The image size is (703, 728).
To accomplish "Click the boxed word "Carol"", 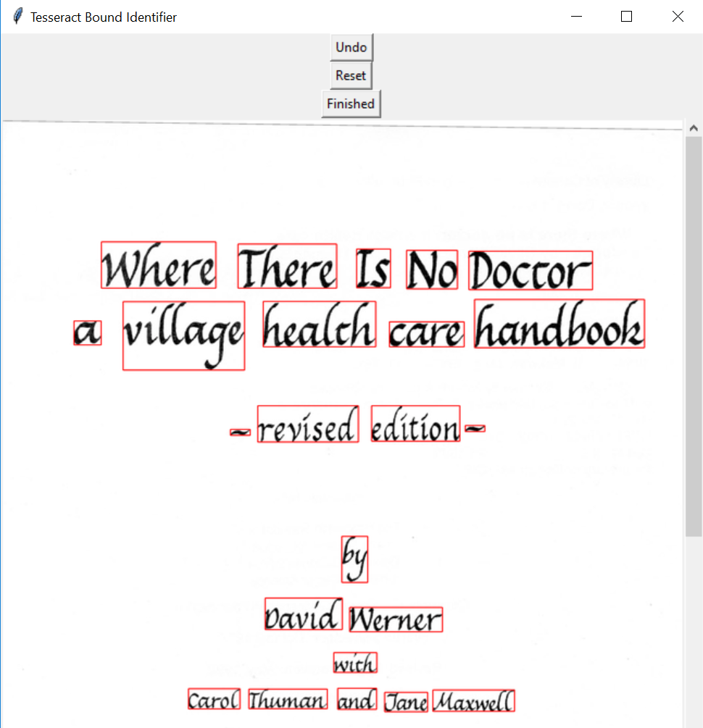I will coord(214,699).
